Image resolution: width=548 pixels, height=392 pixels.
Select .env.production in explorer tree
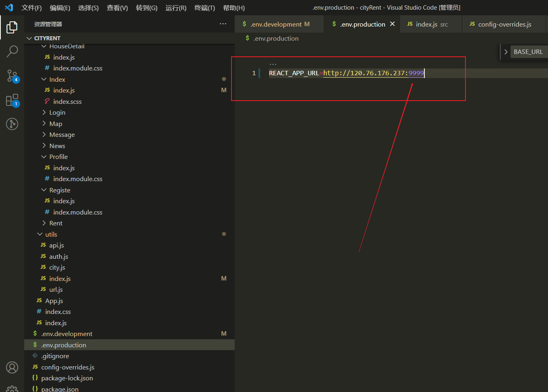coord(129,345)
